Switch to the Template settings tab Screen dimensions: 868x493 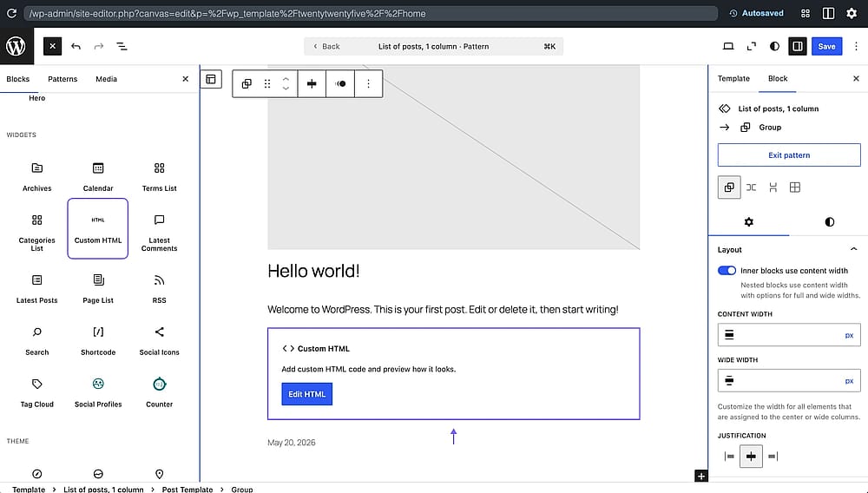pyautogui.click(x=733, y=79)
